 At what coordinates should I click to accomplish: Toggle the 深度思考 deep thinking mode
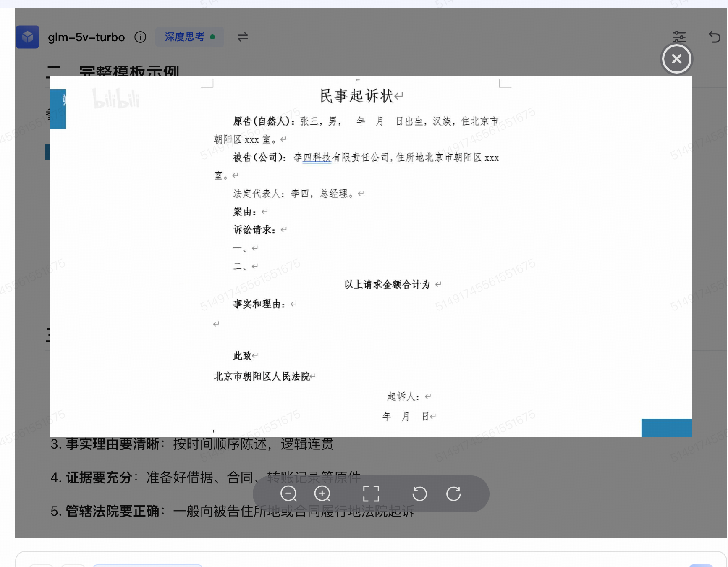189,37
